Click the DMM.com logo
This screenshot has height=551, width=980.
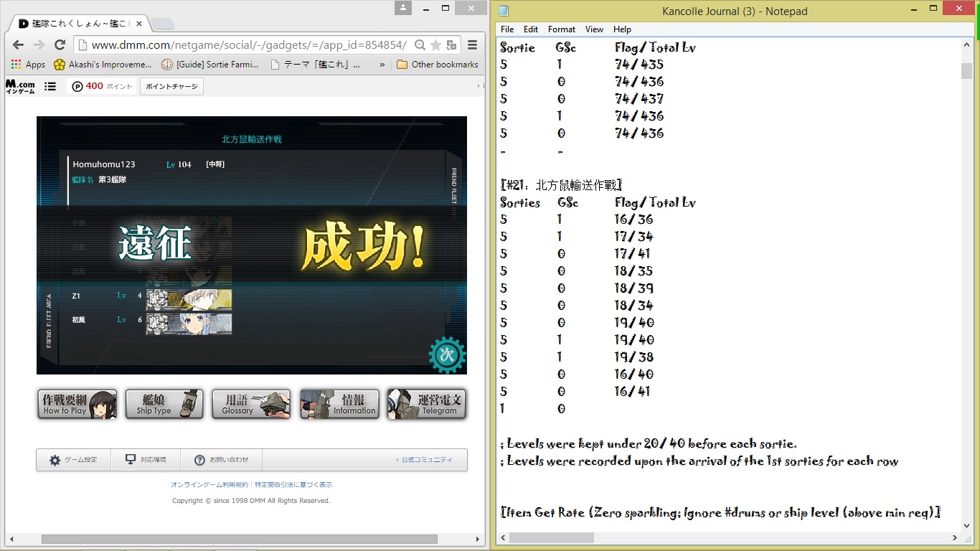pyautogui.click(x=20, y=86)
